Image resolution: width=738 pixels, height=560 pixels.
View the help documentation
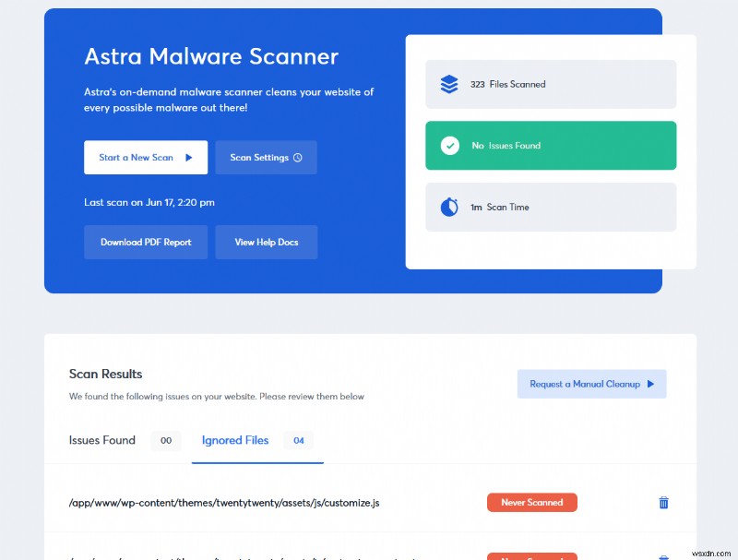[266, 242]
